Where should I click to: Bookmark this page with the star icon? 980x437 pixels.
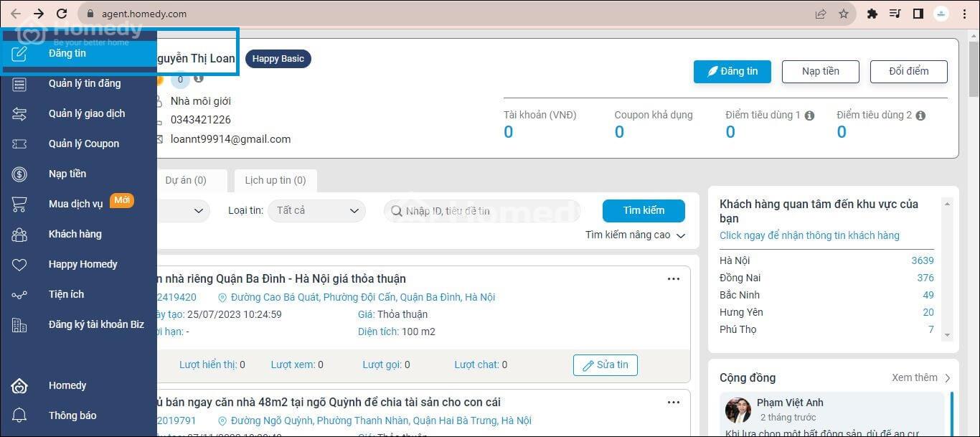tap(844, 14)
